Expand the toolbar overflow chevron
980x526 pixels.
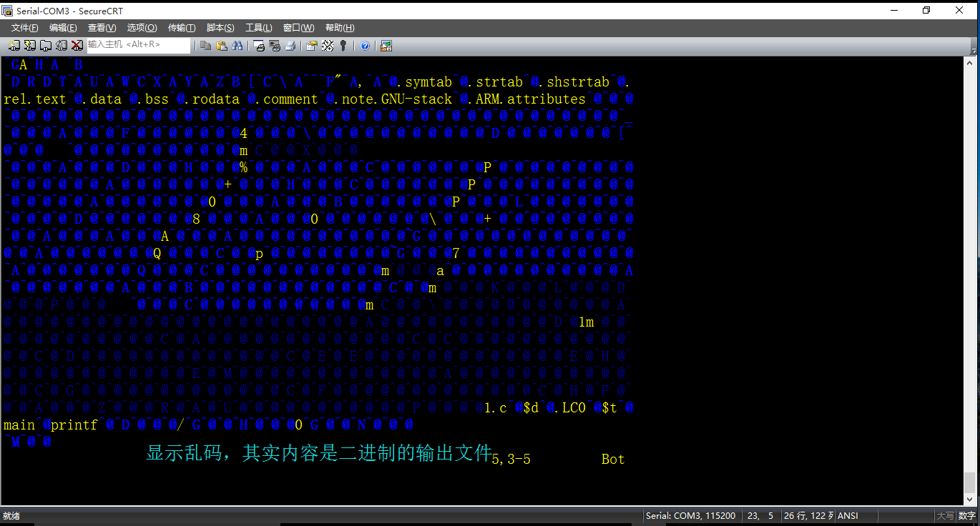coord(974,50)
